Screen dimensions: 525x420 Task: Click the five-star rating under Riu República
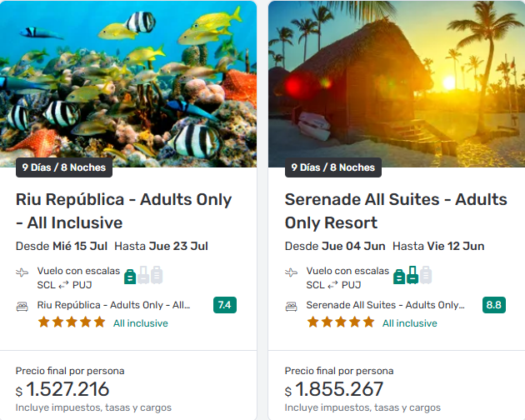point(72,322)
